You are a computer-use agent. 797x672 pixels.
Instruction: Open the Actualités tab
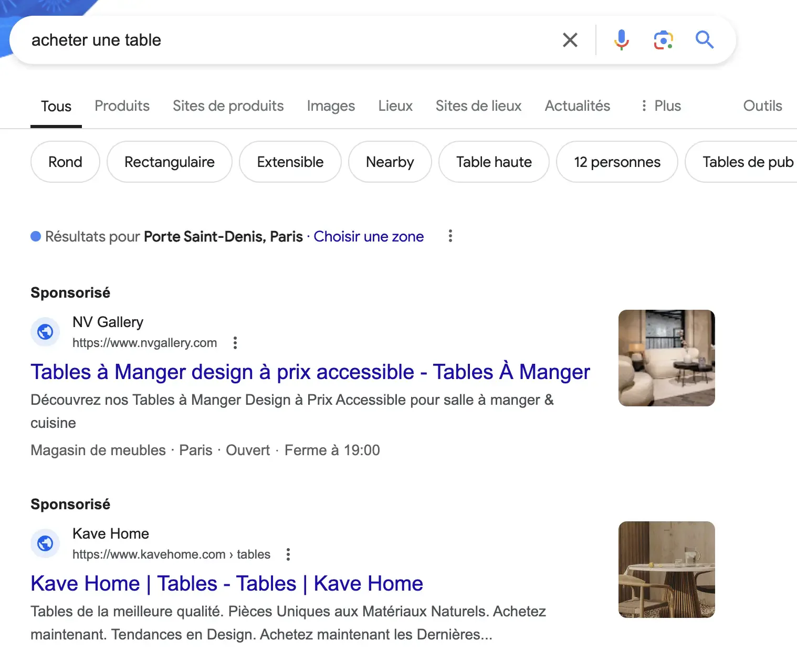(577, 106)
